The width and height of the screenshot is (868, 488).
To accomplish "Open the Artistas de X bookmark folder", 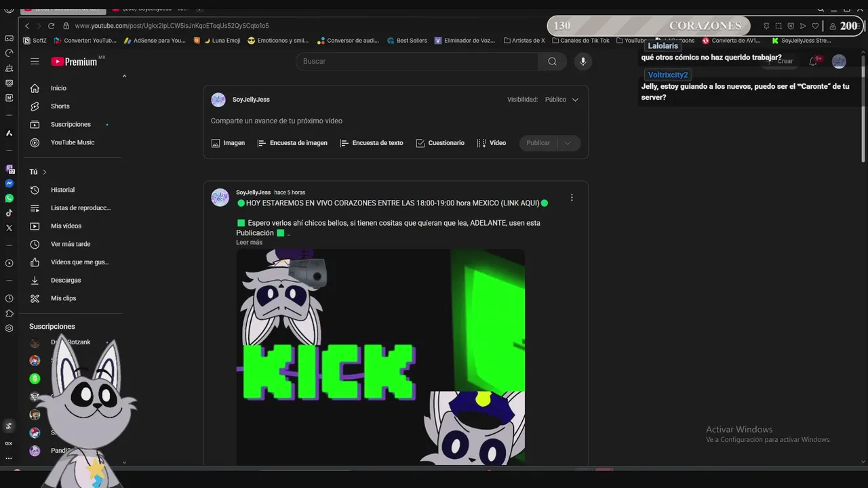I will 524,41.
